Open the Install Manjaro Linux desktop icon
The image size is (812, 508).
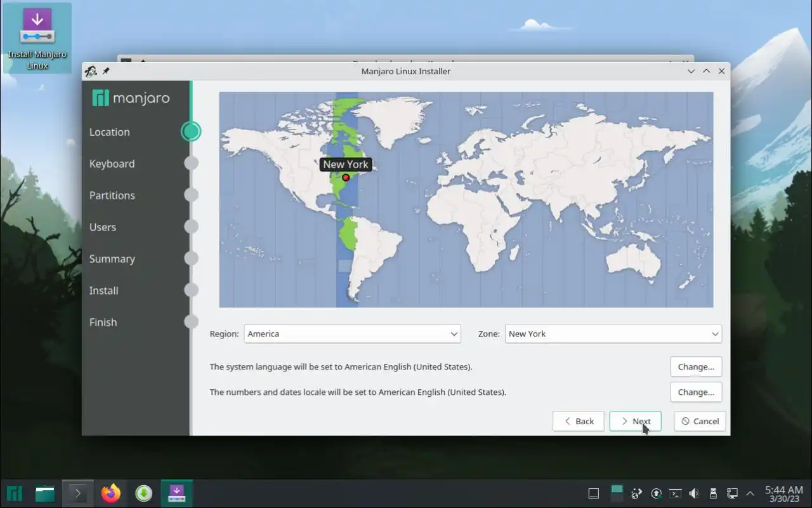pos(37,38)
